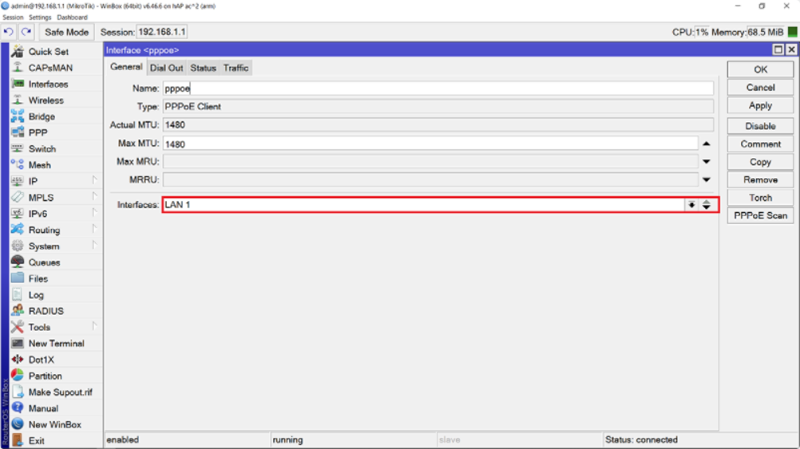800x449 pixels.
Task: Launch New Terminal from sidebar icon
Action: coord(17,343)
